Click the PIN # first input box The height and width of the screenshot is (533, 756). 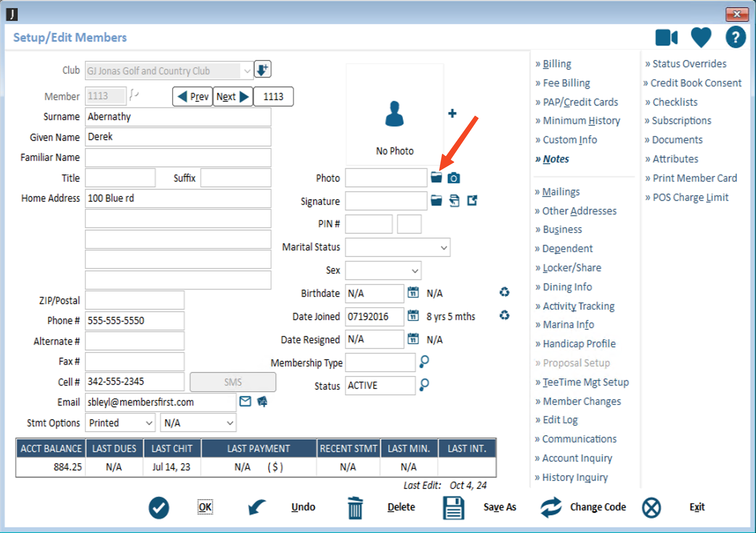coord(369,224)
